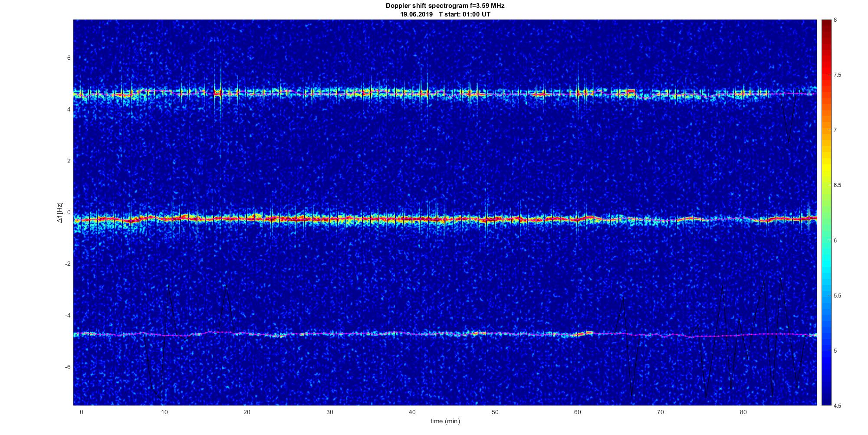Click the x-axis label "time (min)"
This screenshot has width=868, height=435.
(445, 421)
